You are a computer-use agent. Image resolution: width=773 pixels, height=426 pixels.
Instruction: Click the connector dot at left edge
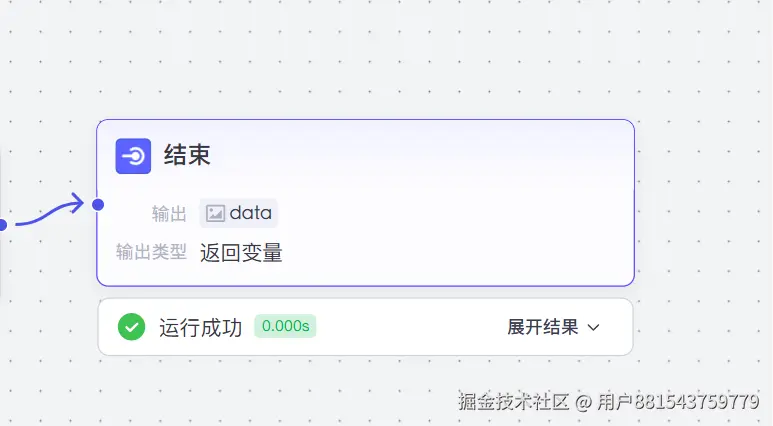pyautogui.click(x=3, y=225)
